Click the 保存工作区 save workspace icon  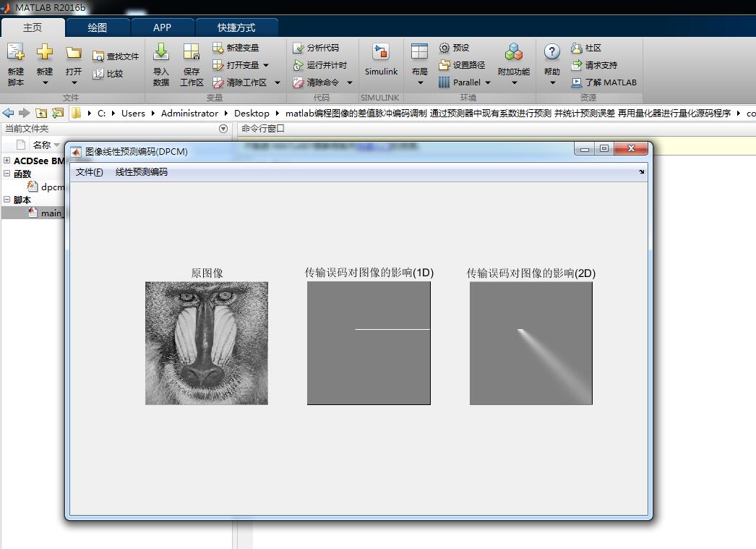pyautogui.click(x=191, y=51)
